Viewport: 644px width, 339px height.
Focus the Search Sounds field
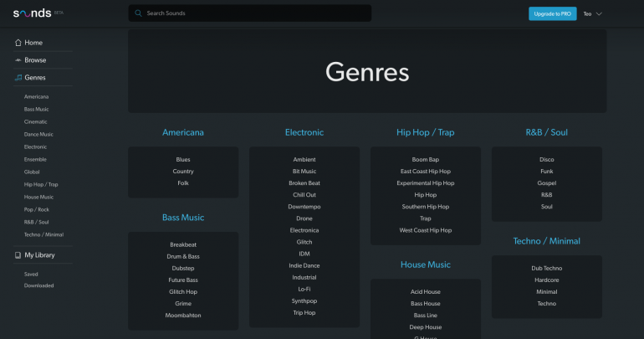(x=250, y=13)
